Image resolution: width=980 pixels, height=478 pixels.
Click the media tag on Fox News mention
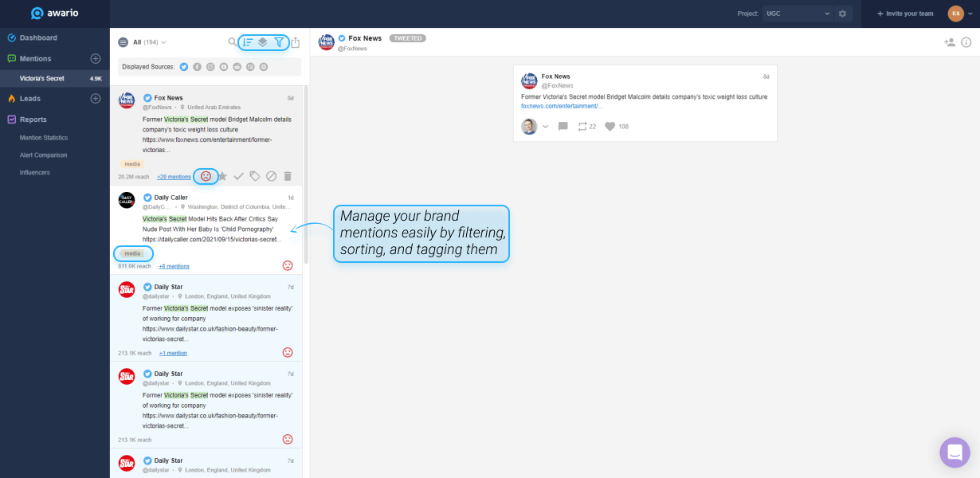click(x=131, y=164)
